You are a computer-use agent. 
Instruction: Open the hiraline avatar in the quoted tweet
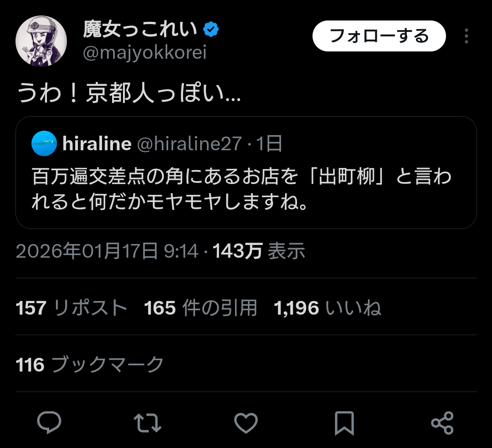44,143
